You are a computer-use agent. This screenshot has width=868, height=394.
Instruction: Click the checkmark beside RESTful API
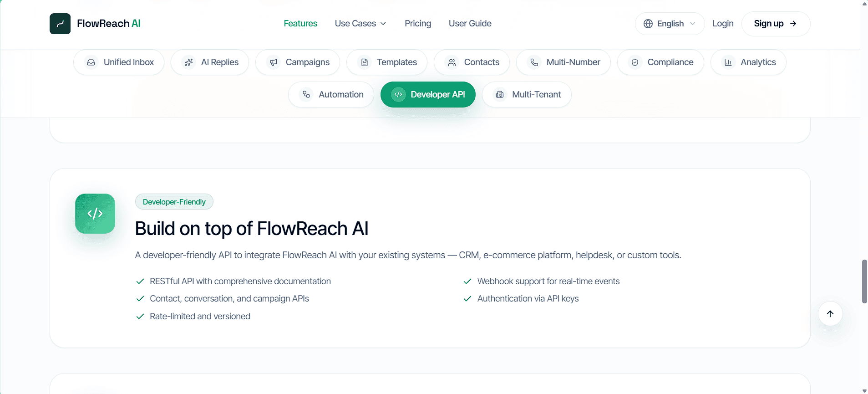point(140,281)
